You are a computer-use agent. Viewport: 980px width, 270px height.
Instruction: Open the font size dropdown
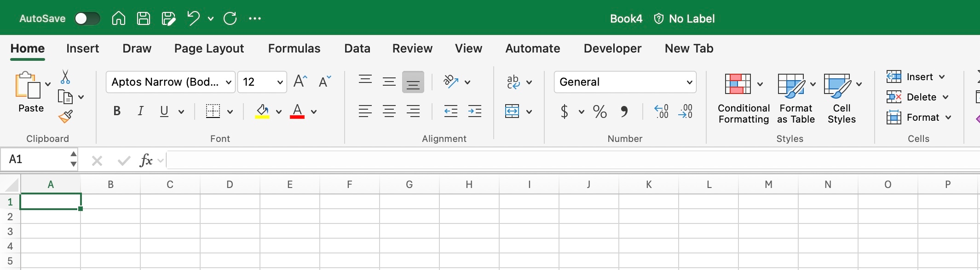tap(280, 82)
